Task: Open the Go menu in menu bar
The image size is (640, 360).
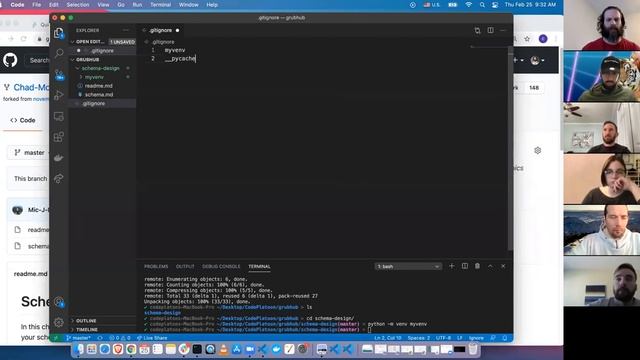Action: (121, 4)
